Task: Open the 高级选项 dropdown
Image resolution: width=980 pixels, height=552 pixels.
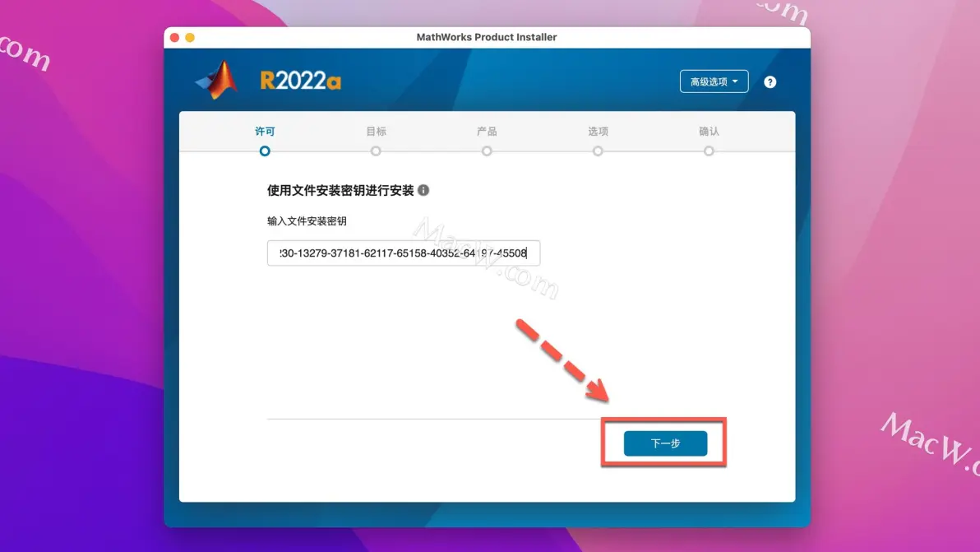Action: [x=714, y=81]
